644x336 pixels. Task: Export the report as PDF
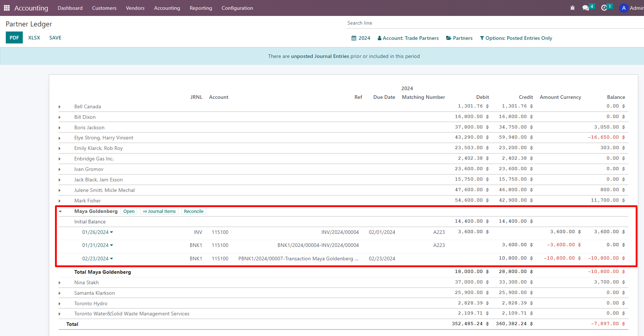(14, 38)
